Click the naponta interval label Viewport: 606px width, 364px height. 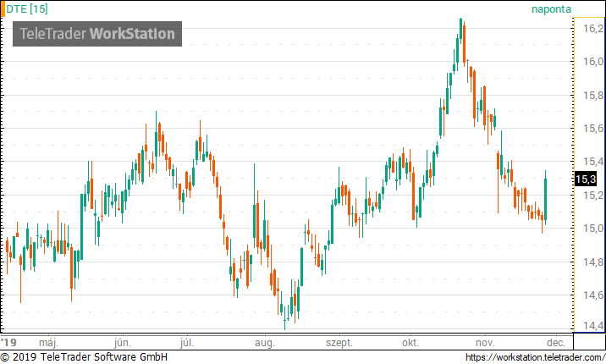551,8
